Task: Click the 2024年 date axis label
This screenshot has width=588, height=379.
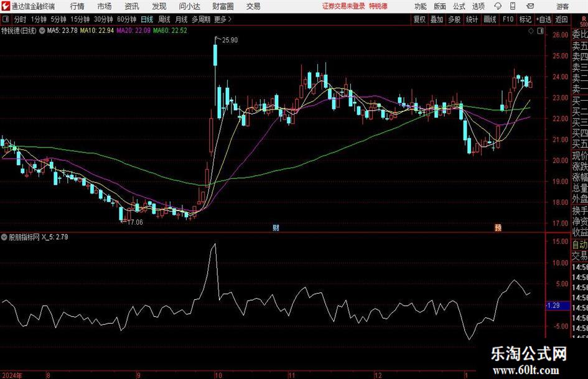Action: coord(12,375)
